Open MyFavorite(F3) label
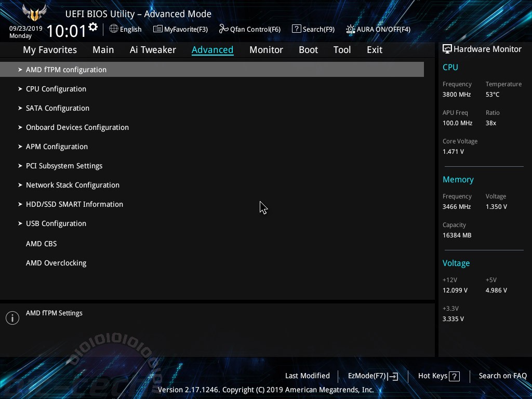Image resolution: width=532 pixels, height=399 pixels. [x=186, y=30]
